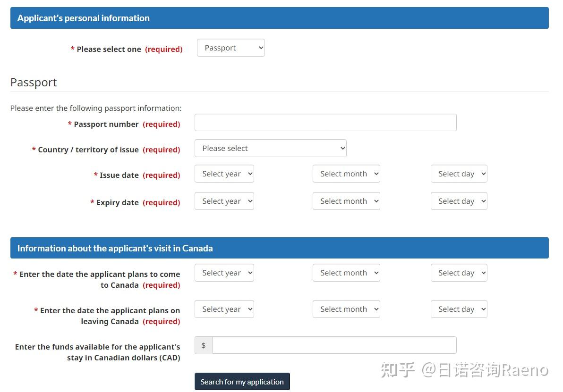This screenshot has width=563, height=392.
Task: Click the dollar sign prefix on funds field
Action: [203, 345]
